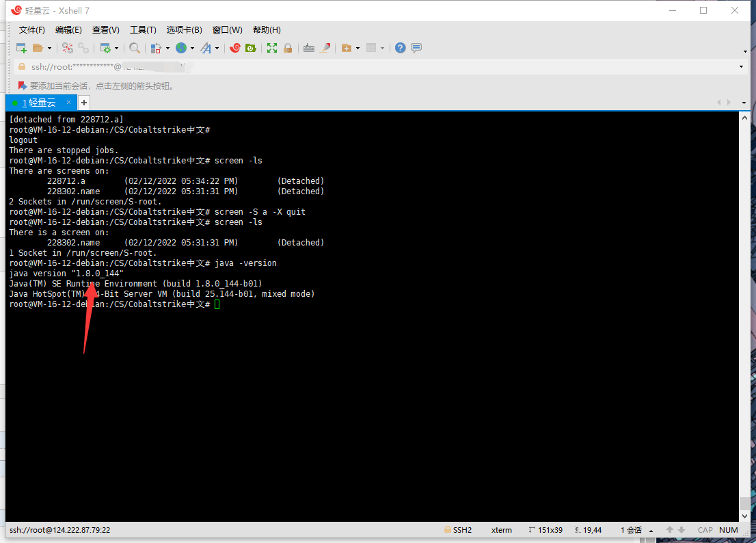Click the Xshell swirl logo in title bar
Image resolution: width=756 pixels, height=543 pixels.
tap(16, 10)
